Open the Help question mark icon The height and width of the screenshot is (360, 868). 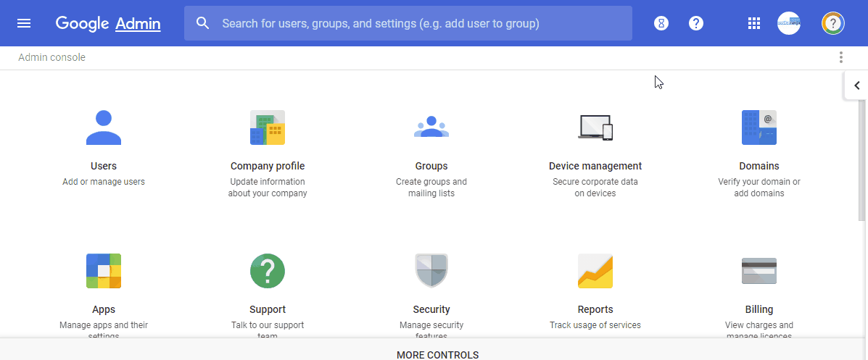pos(696,23)
